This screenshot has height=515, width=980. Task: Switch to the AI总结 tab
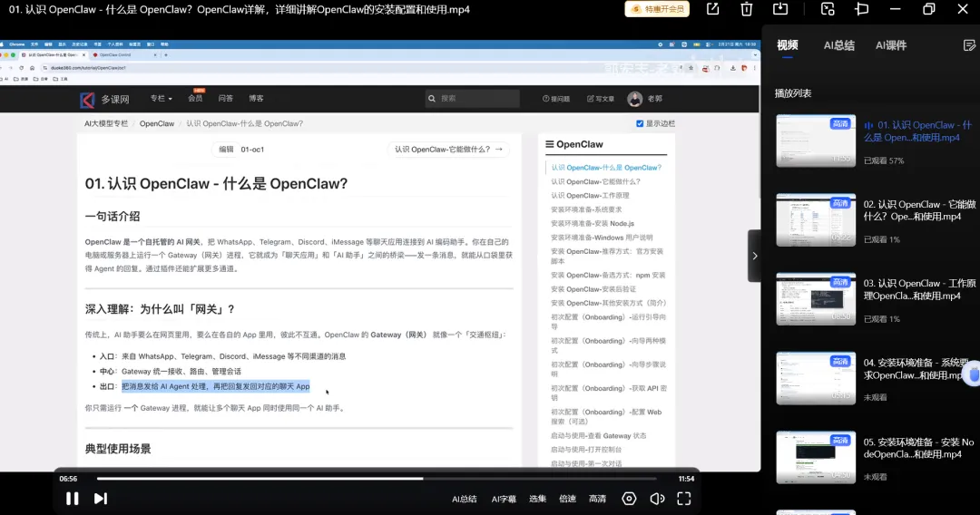(838, 45)
